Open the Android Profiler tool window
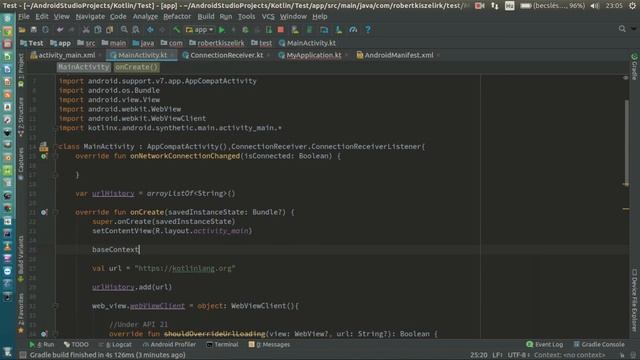The height and width of the screenshot is (360, 640). (x=169, y=344)
